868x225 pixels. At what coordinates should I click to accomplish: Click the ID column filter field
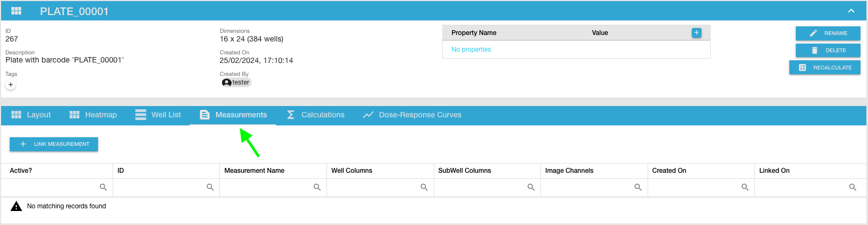159,187
